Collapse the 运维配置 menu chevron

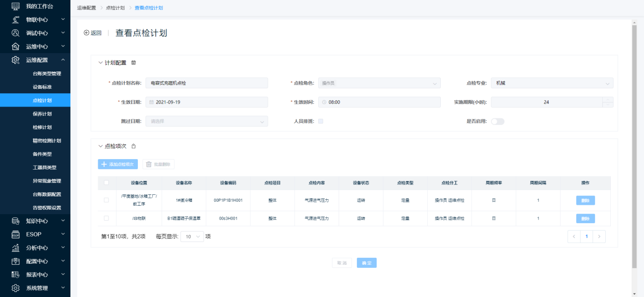point(63,60)
